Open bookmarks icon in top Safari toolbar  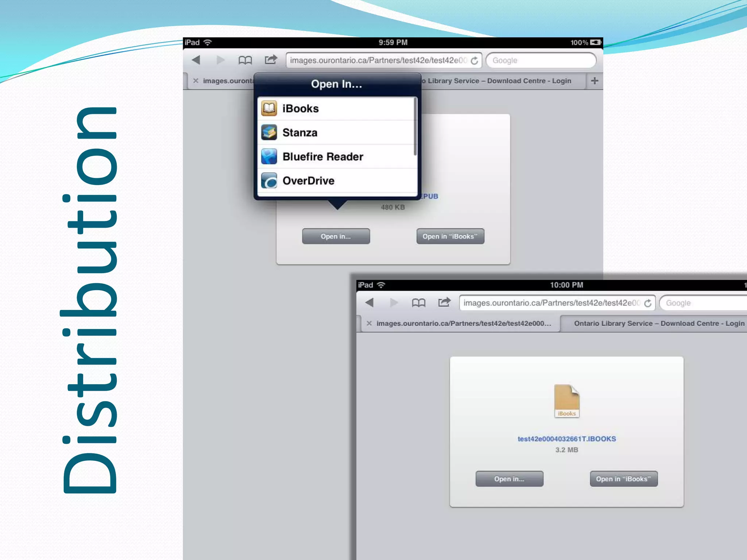point(245,60)
